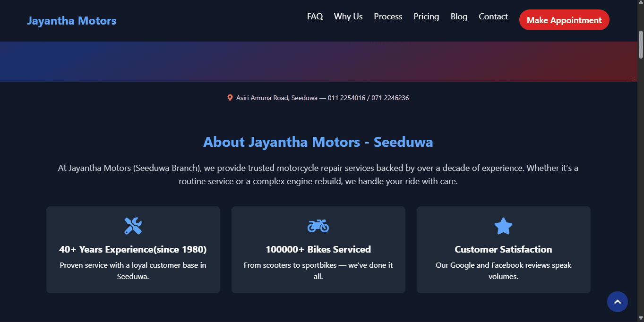The width and height of the screenshot is (644, 322).
Task: Open the FAQ menu item
Action: tap(315, 16)
